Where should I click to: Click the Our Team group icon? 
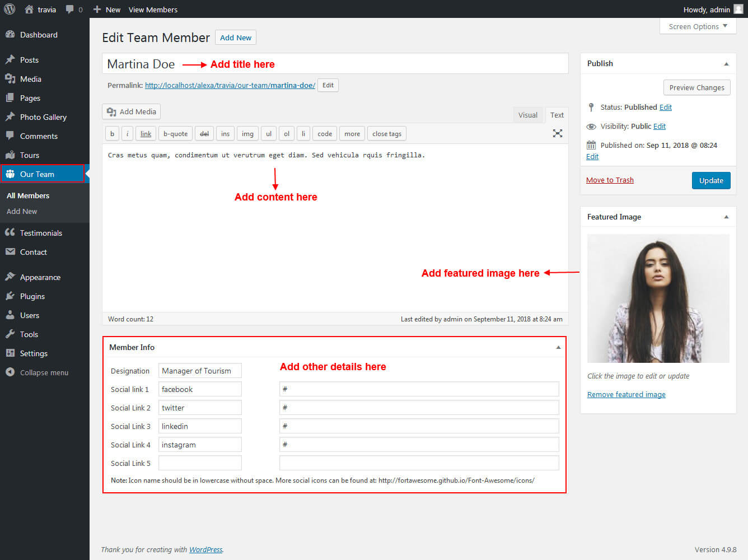point(10,174)
